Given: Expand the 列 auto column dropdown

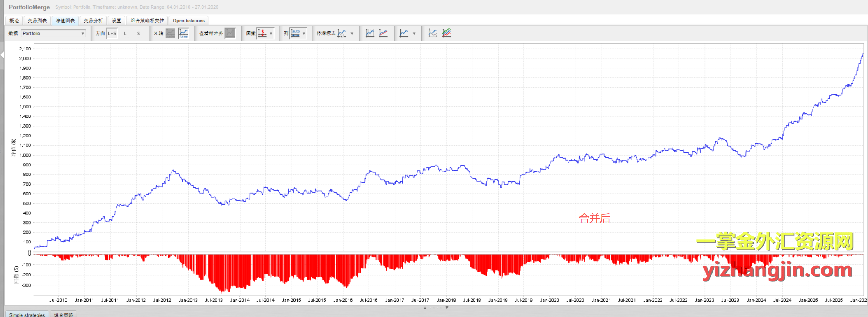Looking at the screenshot, I should point(304,33).
